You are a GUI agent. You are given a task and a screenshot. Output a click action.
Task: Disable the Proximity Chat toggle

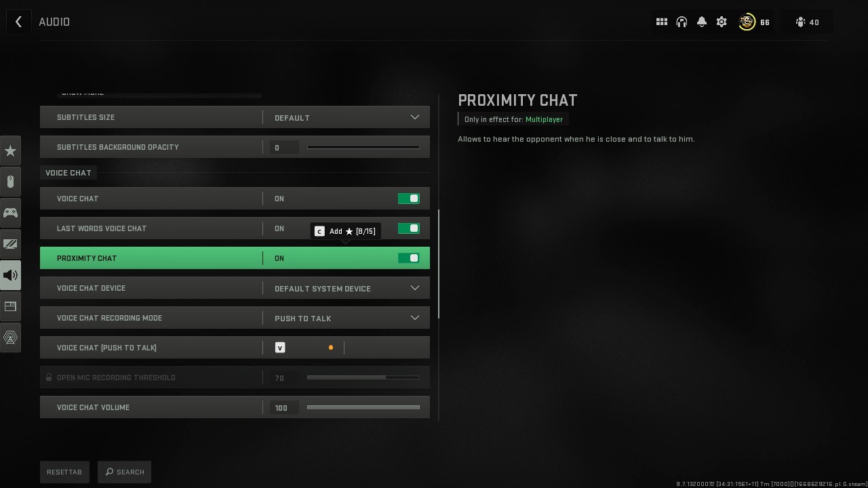point(408,258)
